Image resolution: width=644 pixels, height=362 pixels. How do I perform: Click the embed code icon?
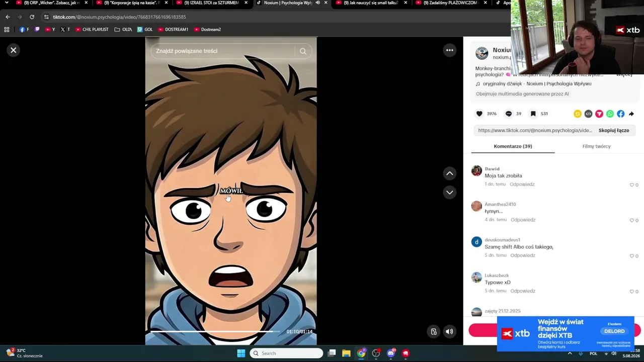(x=588, y=114)
